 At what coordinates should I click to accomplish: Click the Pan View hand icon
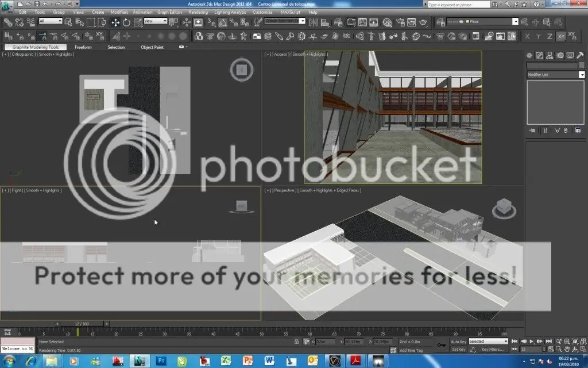tap(567, 350)
